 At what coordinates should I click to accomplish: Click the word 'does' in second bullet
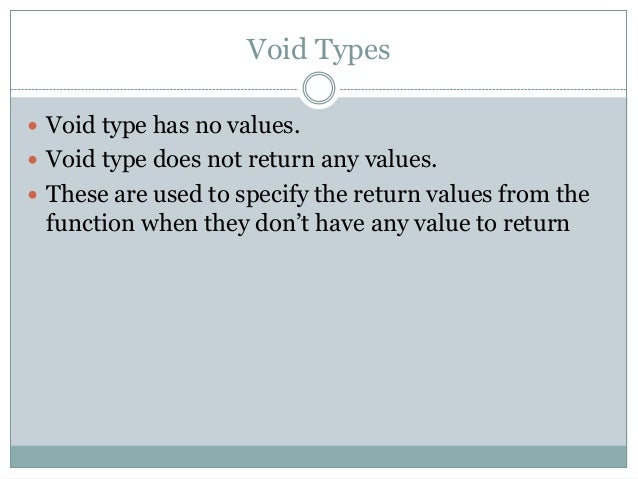click(x=177, y=159)
